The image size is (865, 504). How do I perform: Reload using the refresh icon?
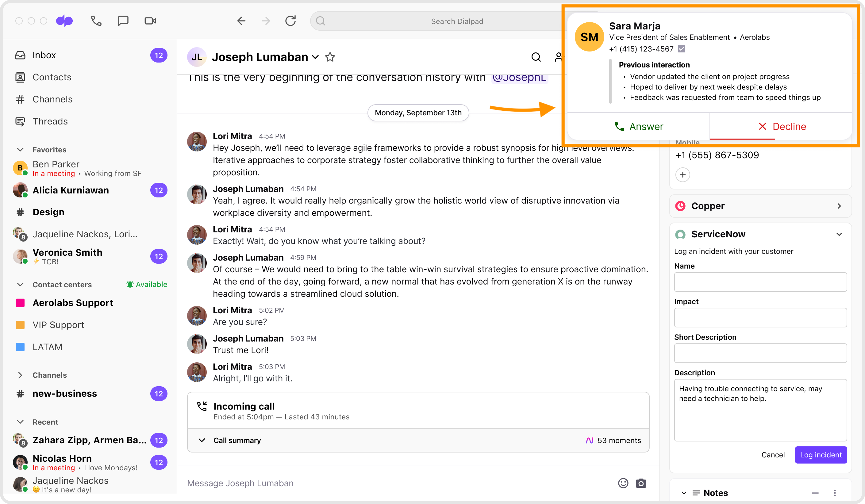[290, 21]
